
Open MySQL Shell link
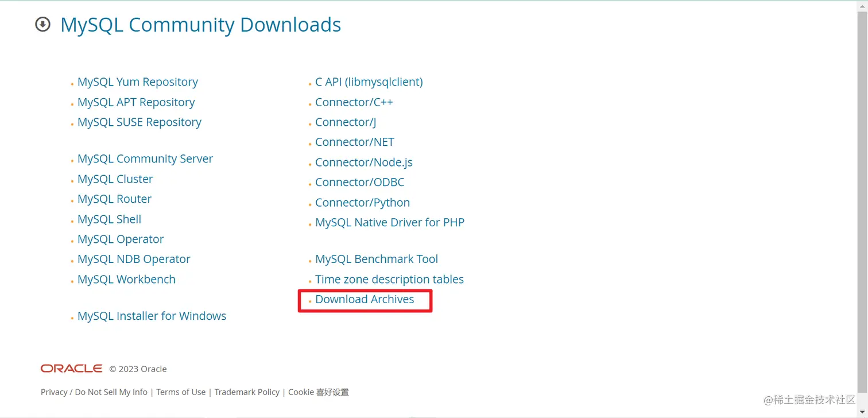[110, 219]
